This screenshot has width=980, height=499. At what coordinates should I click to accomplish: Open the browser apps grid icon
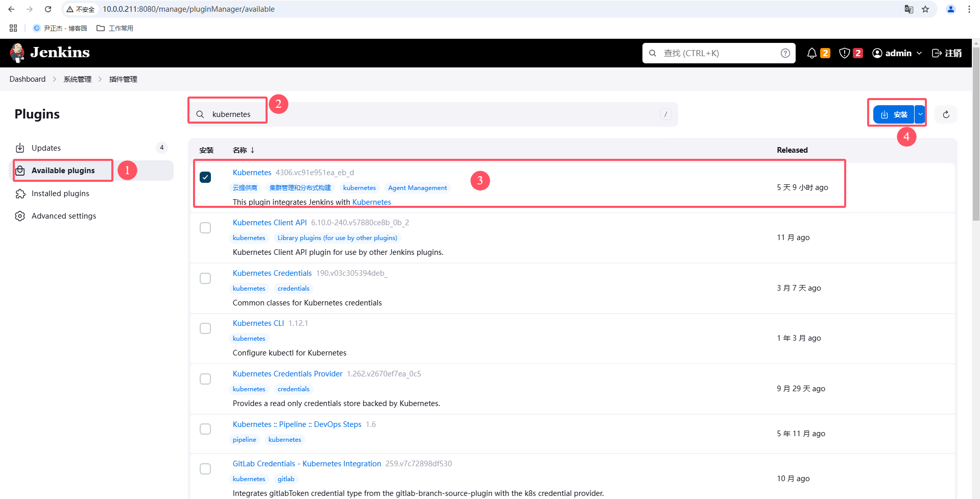[13, 28]
